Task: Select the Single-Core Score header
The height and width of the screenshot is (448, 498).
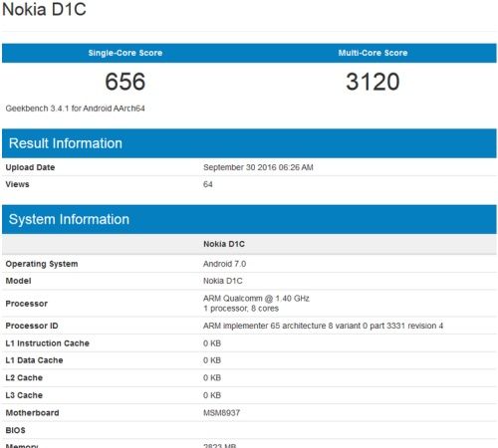Action: 125,53
